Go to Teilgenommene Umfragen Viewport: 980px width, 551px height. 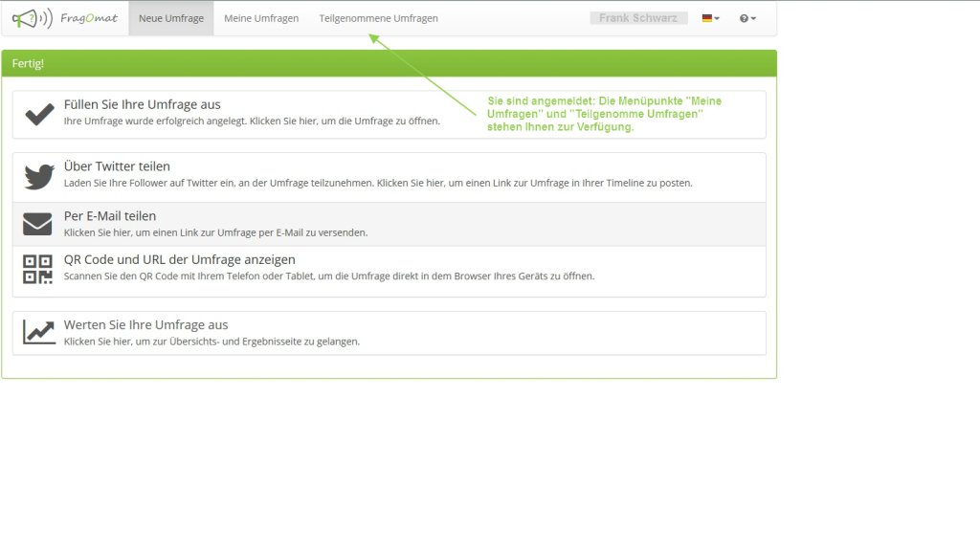click(x=378, y=18)
